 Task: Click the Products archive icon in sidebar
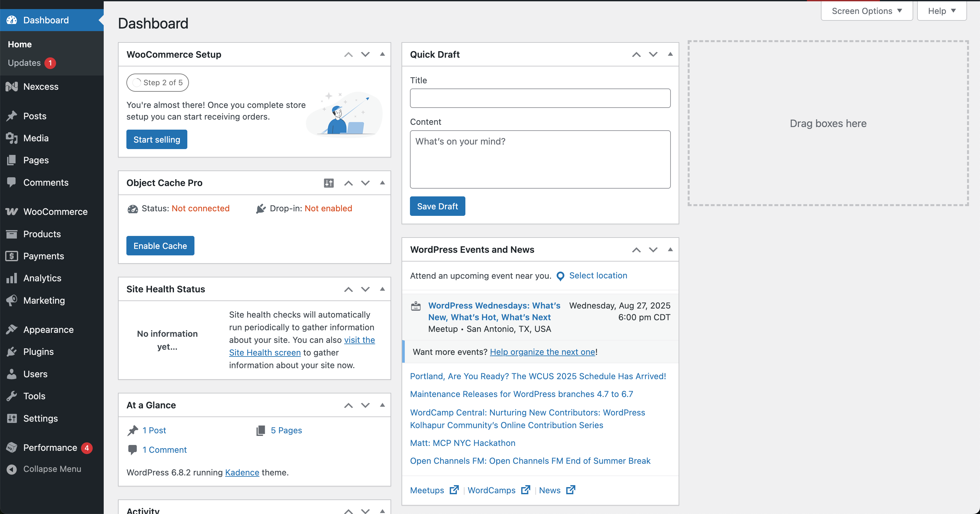click(x=12, y=234)
